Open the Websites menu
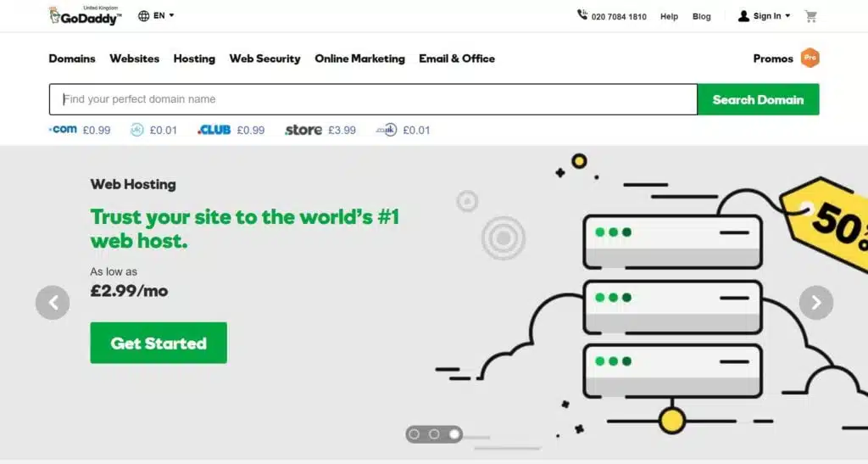868x464 pixels. pyautogui.click(x=135, y=59)
